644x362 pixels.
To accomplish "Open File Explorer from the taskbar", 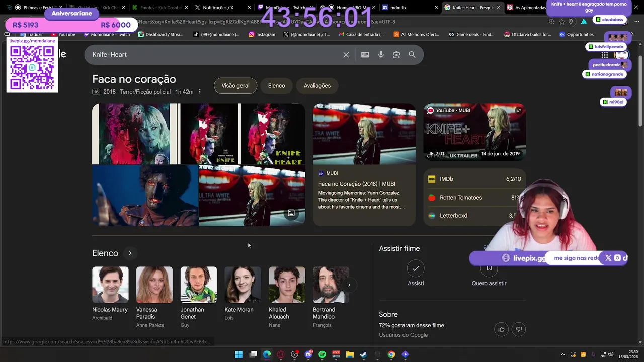I will (350, 354).
